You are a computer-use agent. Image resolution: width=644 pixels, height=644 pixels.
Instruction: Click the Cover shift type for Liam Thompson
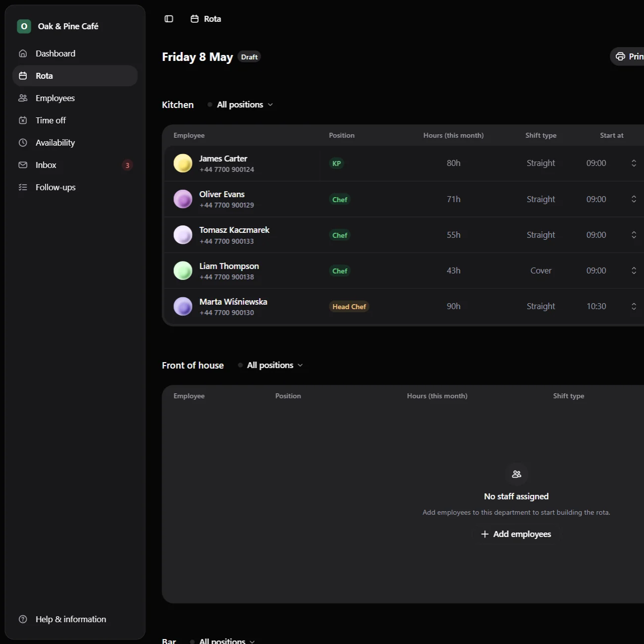(x=541, y=270)
